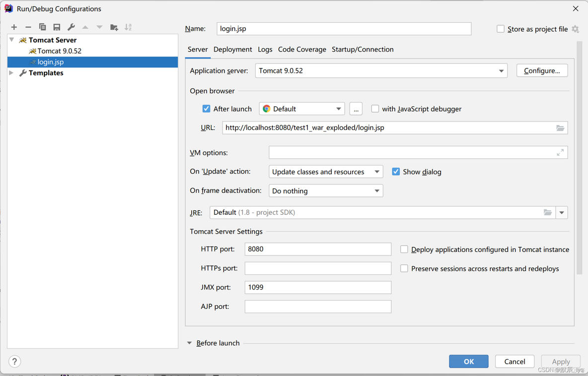The image size is (588, 376).
Task: Switch to the Deployment tab
Action: click(232, 50)
